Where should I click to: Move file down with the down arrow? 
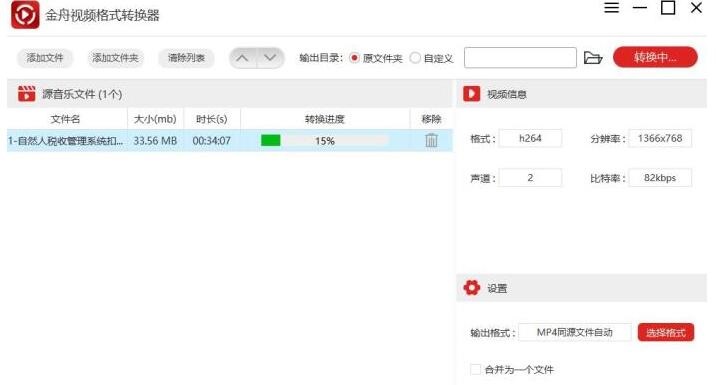tap(270, 58)
